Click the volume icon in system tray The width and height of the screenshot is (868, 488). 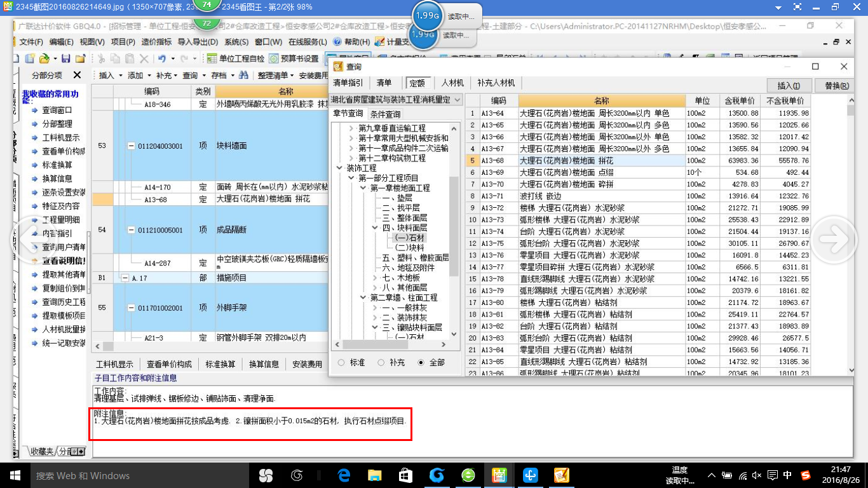coord(756,475)
